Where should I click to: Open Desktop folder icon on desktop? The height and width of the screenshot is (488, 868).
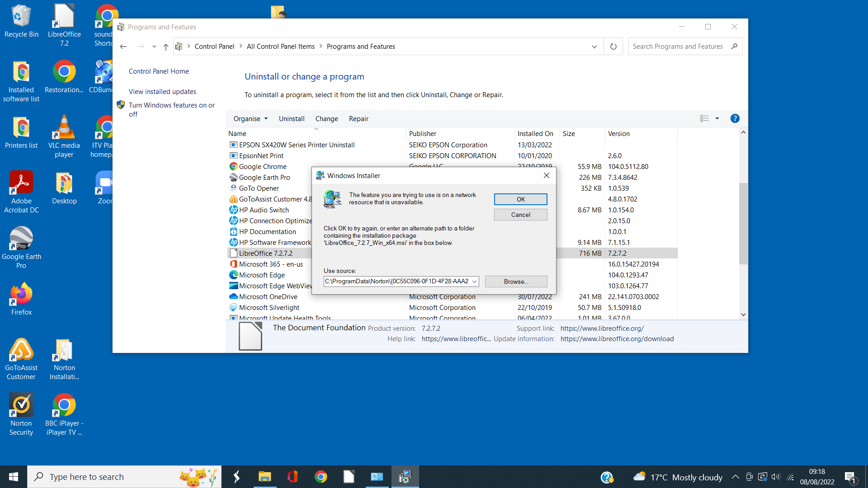[64, 188]
